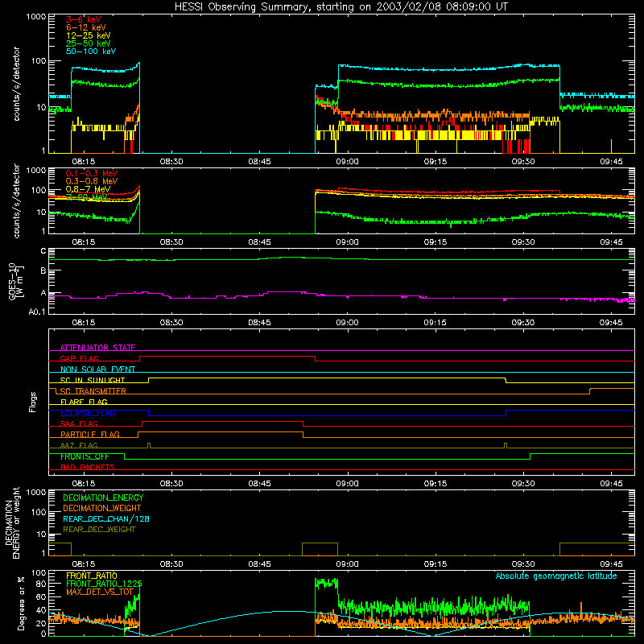The width and height of the screenshot is (644, 644).
Task: Click the Flags axis title
Action: pyautogui.click(x=33, y=402)
